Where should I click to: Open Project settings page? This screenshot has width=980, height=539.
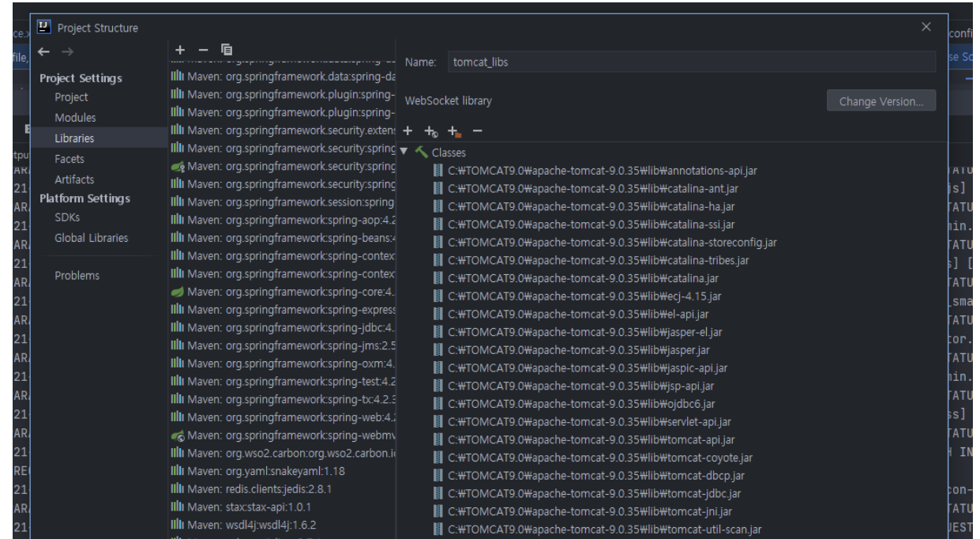[x=71, y=97]
